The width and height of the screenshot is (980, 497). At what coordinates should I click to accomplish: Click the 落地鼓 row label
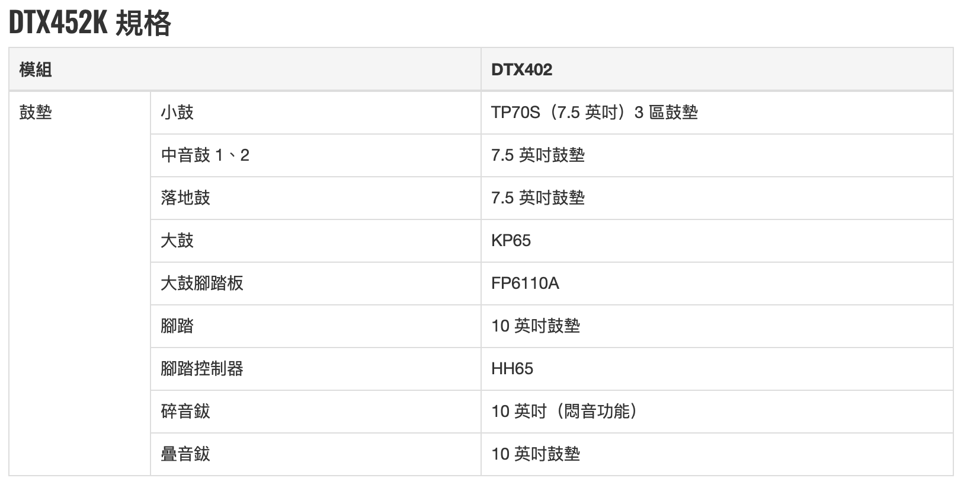185,197
